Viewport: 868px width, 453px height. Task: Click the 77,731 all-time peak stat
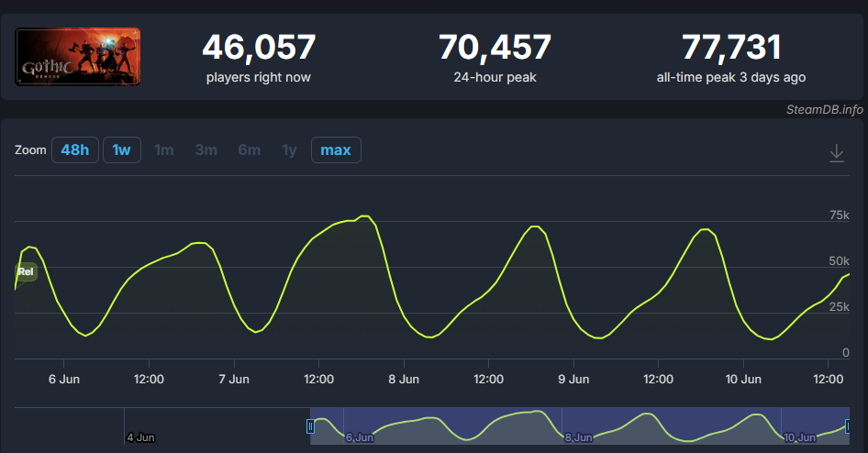coord(730,58)
